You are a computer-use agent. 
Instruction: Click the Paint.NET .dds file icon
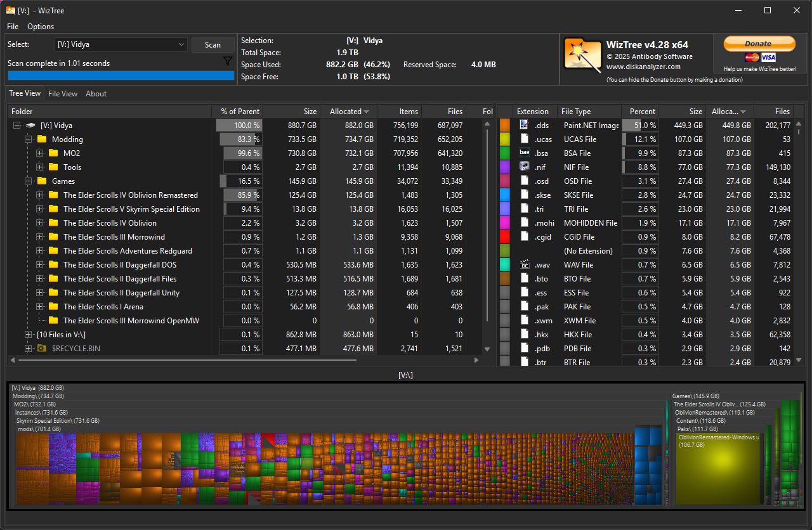[x=525, y=125]
